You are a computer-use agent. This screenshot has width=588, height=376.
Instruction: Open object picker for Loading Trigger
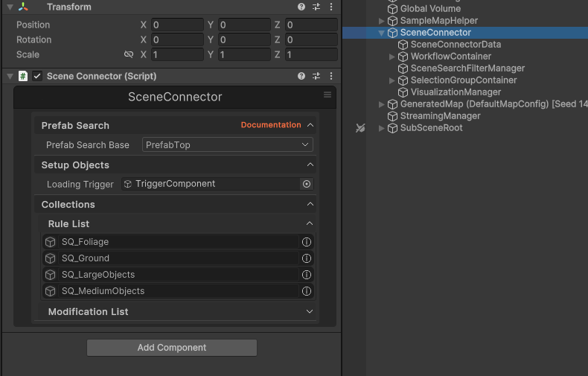pyautogui.click(x=306, y=184)
